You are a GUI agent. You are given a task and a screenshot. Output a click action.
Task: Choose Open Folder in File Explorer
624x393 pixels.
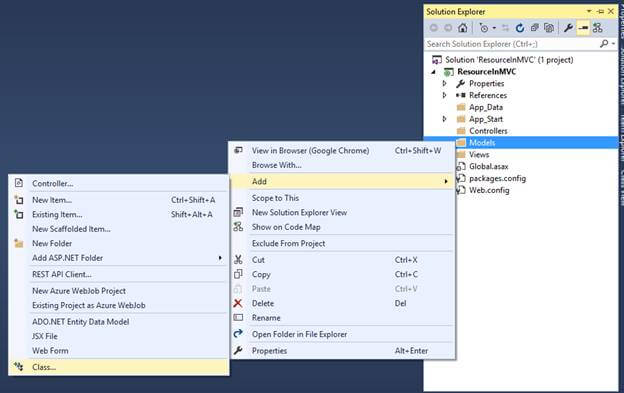(343, 335)
